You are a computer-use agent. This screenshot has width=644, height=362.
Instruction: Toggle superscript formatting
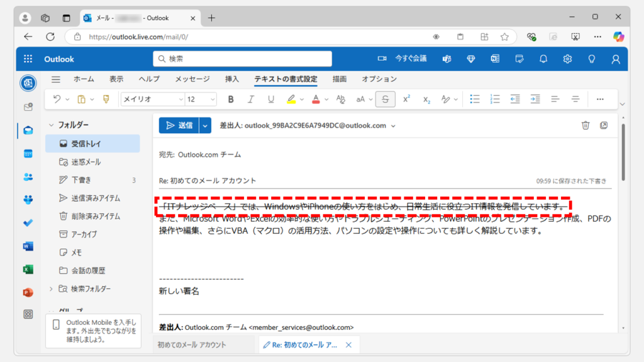[406, 99]
